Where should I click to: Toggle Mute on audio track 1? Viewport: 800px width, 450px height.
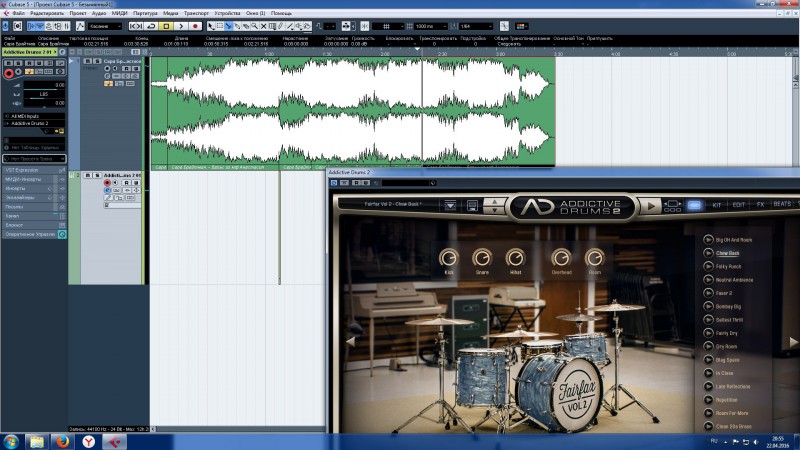pyautogui.click(x=88, y=61)
